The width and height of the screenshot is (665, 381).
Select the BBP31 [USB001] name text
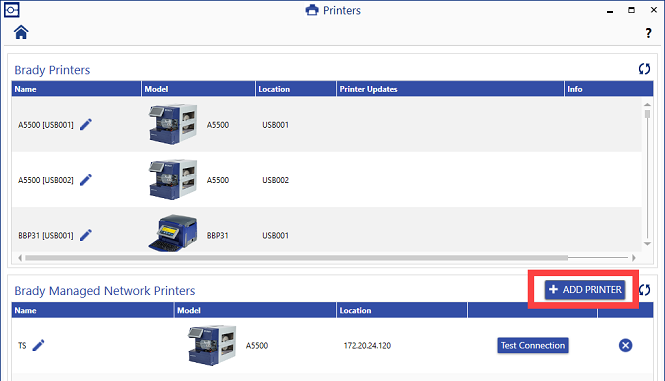coord(45,235)
